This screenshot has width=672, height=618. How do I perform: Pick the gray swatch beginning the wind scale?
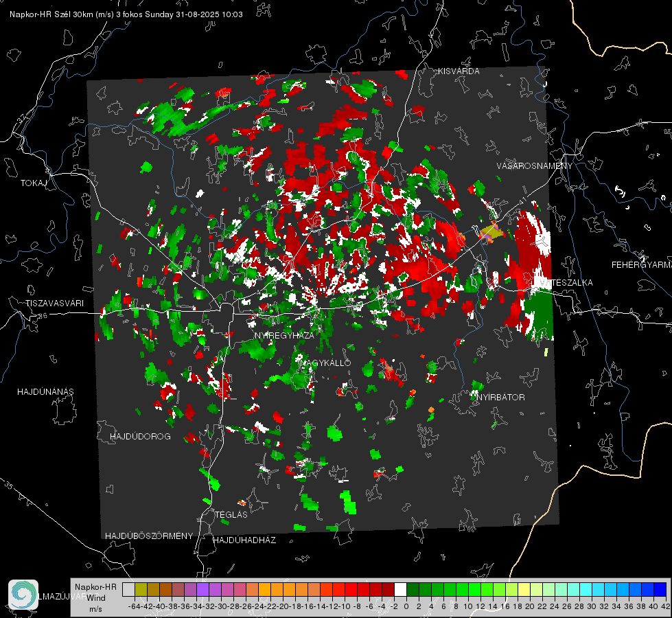128,589
